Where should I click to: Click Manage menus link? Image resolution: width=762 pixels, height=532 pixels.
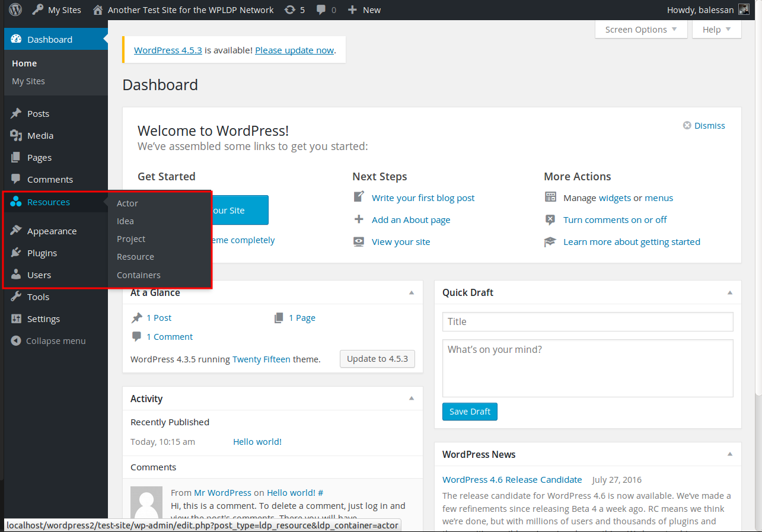coord(659,198)
